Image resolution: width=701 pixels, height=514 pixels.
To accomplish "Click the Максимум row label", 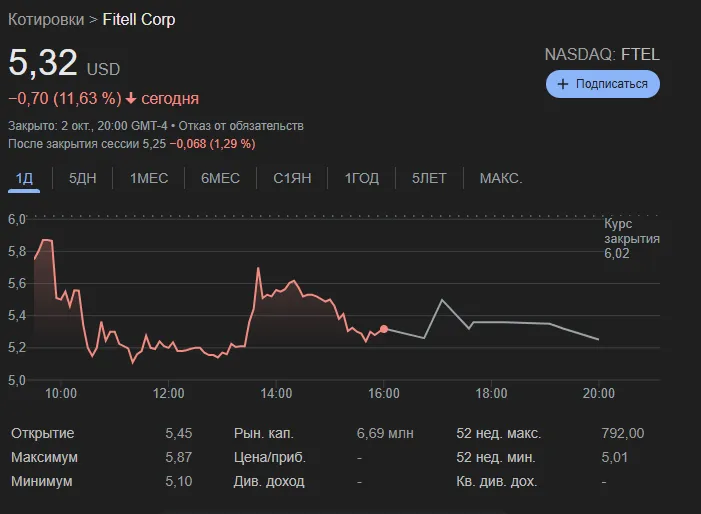I will tap(44, 457).
